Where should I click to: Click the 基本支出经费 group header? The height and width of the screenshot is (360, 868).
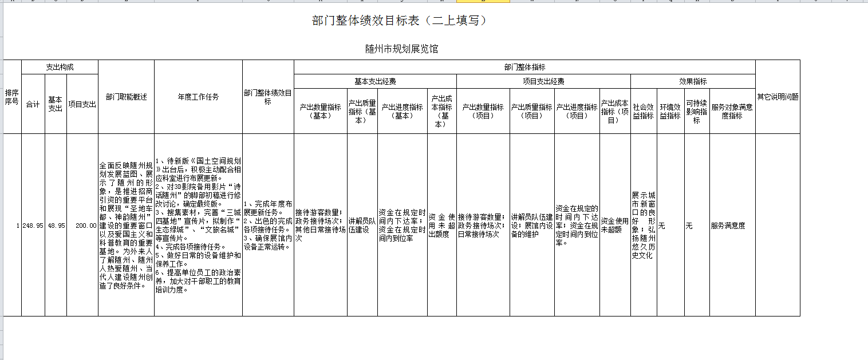coord(375,81)
